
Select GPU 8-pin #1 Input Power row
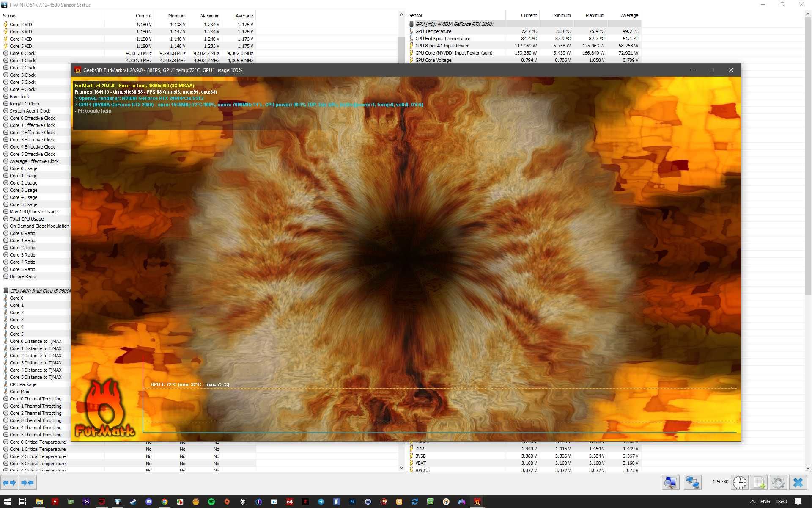point(524,46)
